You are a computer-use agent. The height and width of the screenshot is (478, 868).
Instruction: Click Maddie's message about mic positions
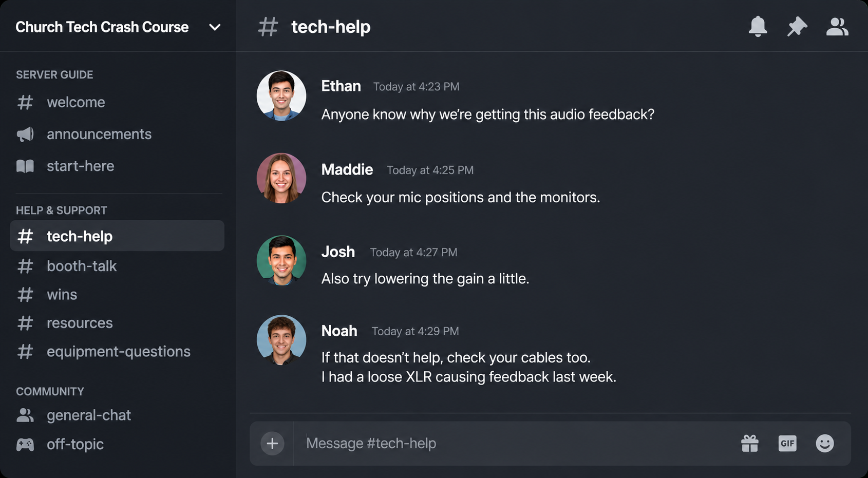pyautogui.click(x=461, y=197)
